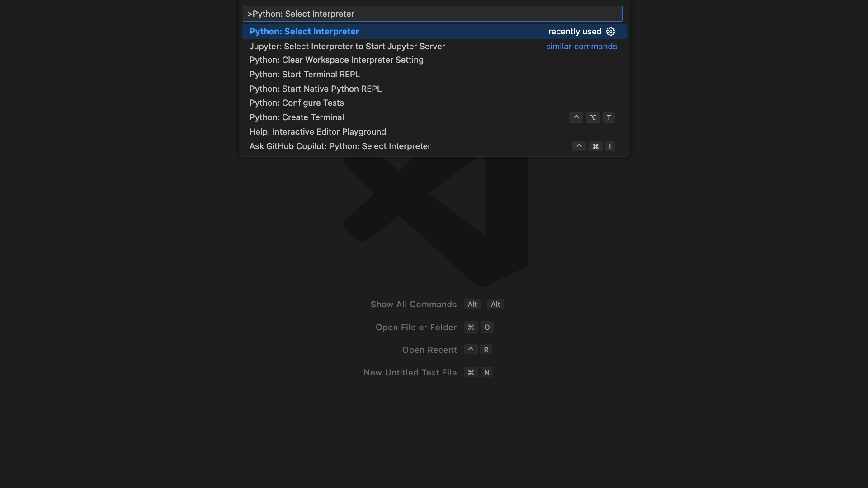Select Python: Select Interpreter command
868x488 pixels.
304,31
